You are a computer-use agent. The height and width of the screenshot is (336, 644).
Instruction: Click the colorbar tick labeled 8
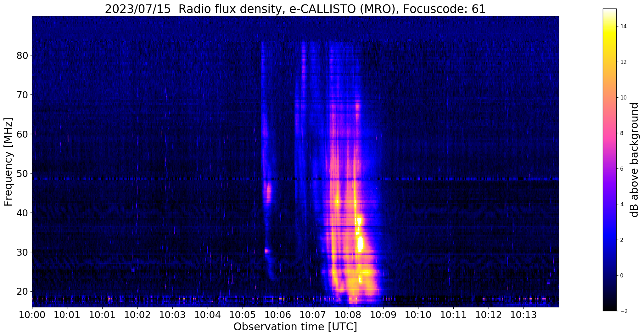(x=621, y=133)
